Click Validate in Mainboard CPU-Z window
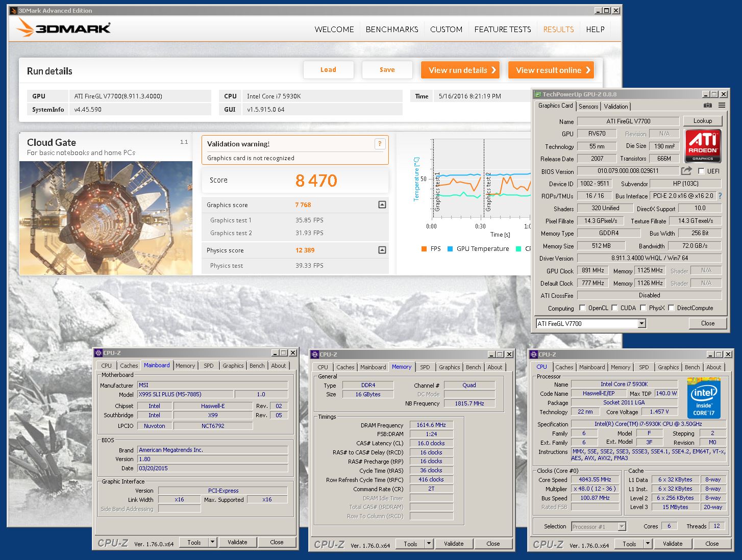Viewport: 742px width, 560px height. pos(237,542)
